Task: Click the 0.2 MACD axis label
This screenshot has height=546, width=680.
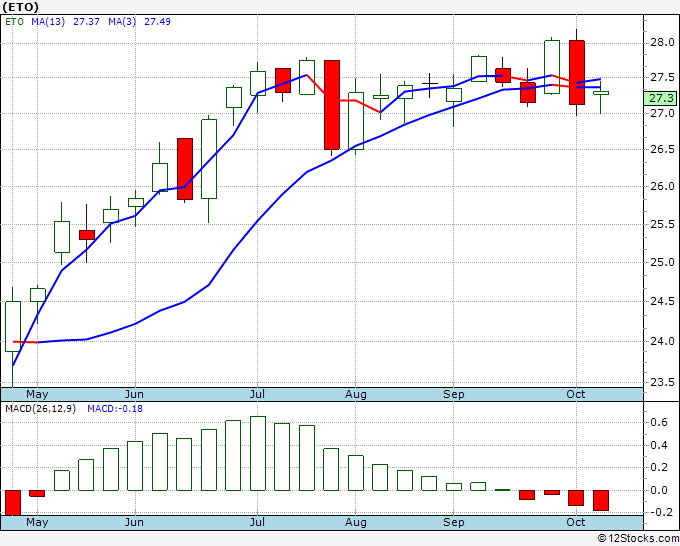Action: pyautogui.click(x=659, y=468)
